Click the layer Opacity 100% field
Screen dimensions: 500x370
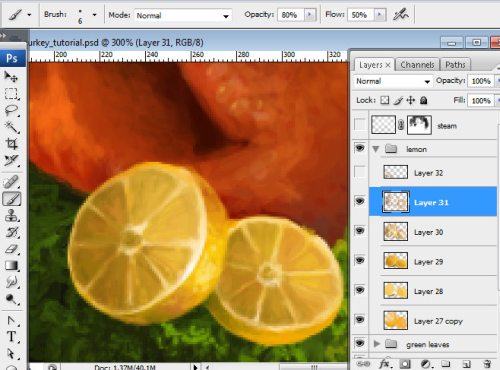pyautogui.click(x=480, y=81)
